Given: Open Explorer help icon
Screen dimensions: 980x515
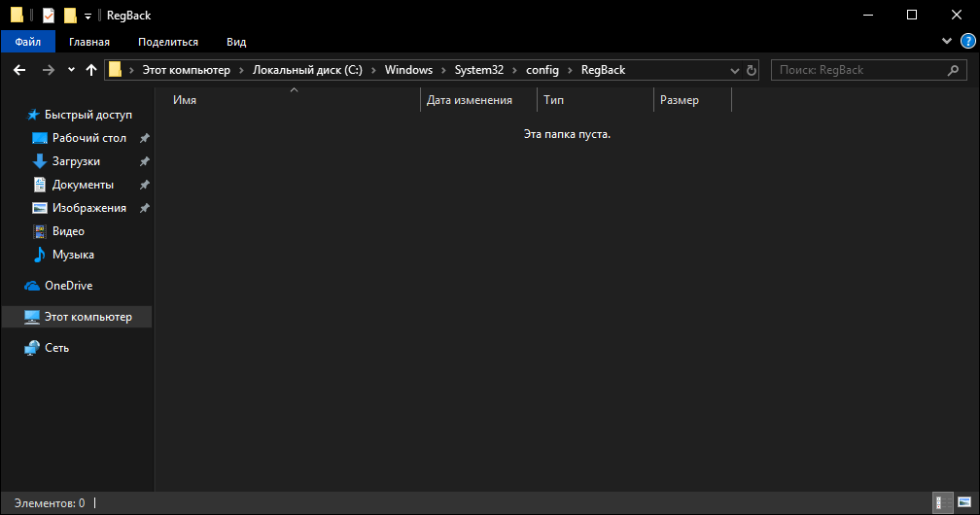Looking at the screenshot, I should point(967,42).
